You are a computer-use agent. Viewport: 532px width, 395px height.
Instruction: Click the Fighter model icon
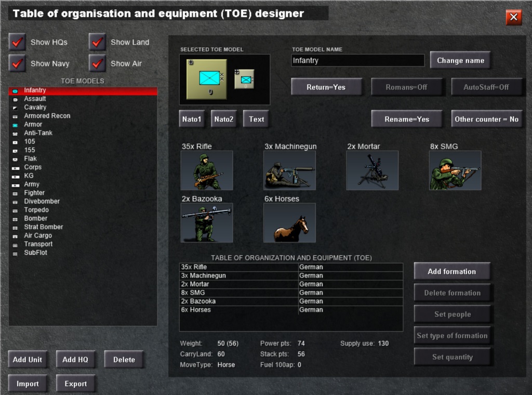15,193
